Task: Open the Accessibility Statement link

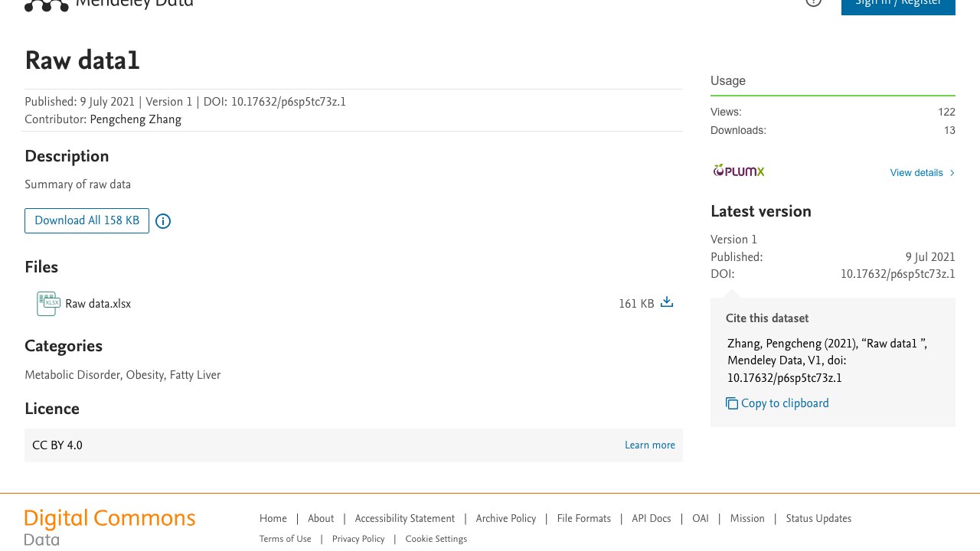Action: click(x=405, y=519)
